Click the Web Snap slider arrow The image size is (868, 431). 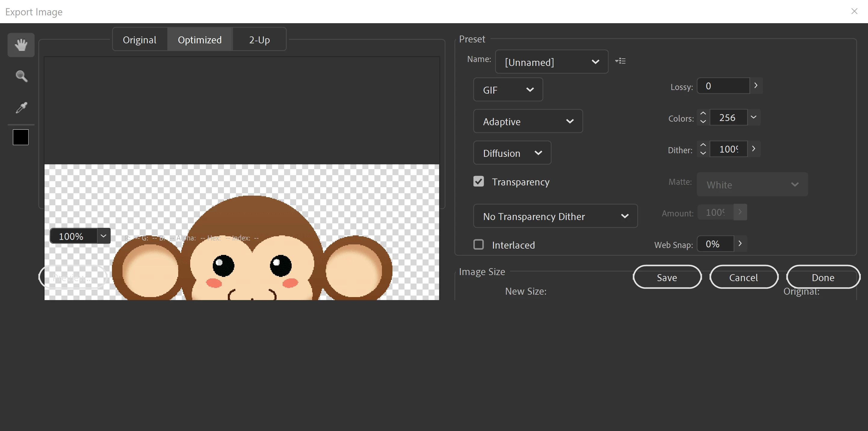point(740,243)
